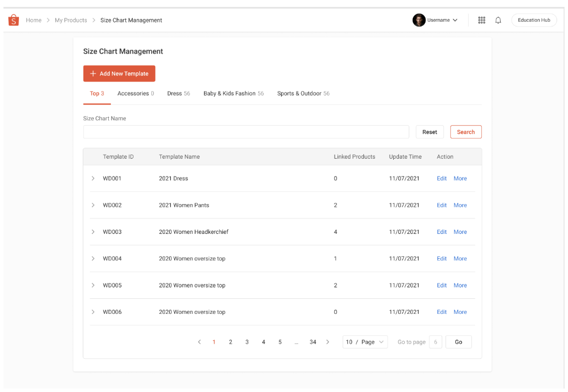Reset the size chart search

pyautogui.click(x=429, y=132)
